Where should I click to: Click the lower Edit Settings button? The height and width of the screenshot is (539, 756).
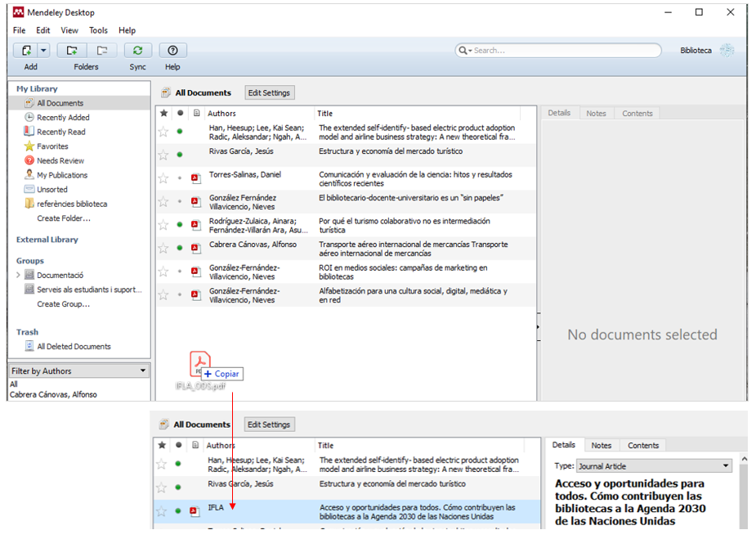(269, 424)
